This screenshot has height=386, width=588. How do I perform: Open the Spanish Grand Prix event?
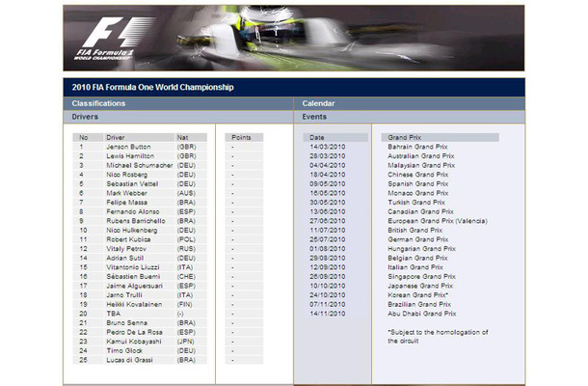coord(418,184)
